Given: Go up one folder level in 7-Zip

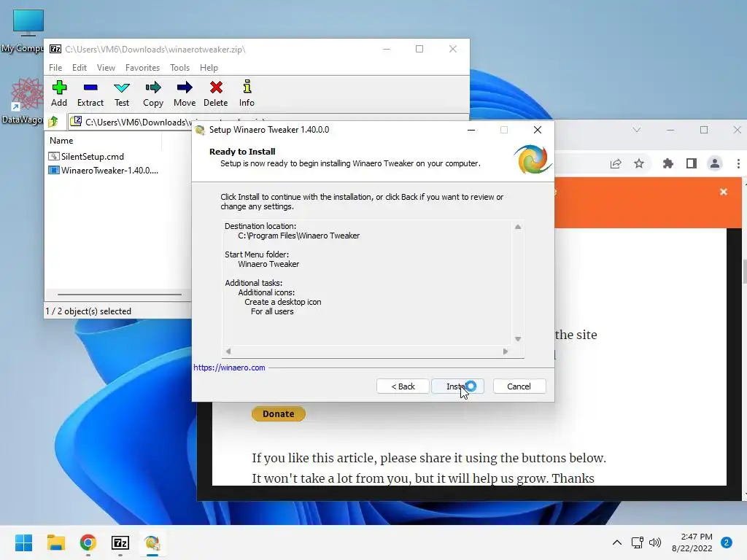Looking at the screenshot, I should tap(53, 122).
